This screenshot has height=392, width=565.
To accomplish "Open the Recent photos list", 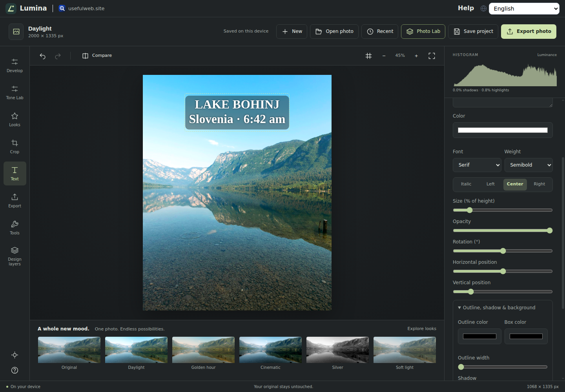I will pyautogui.click(x=380, y=31).
